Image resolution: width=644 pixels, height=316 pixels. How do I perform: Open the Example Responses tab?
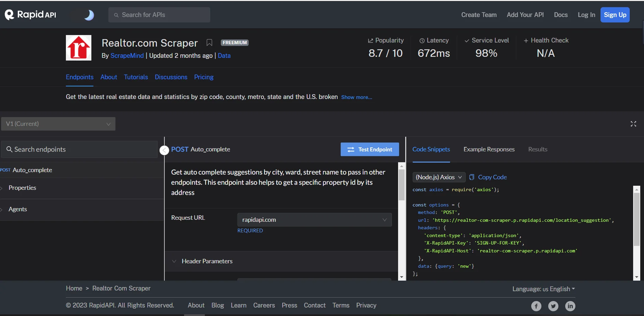(489, 149)
